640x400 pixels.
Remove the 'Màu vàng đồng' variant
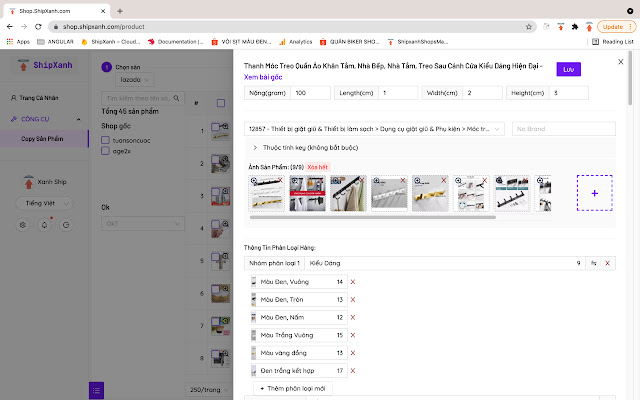[x=352, y=353]
